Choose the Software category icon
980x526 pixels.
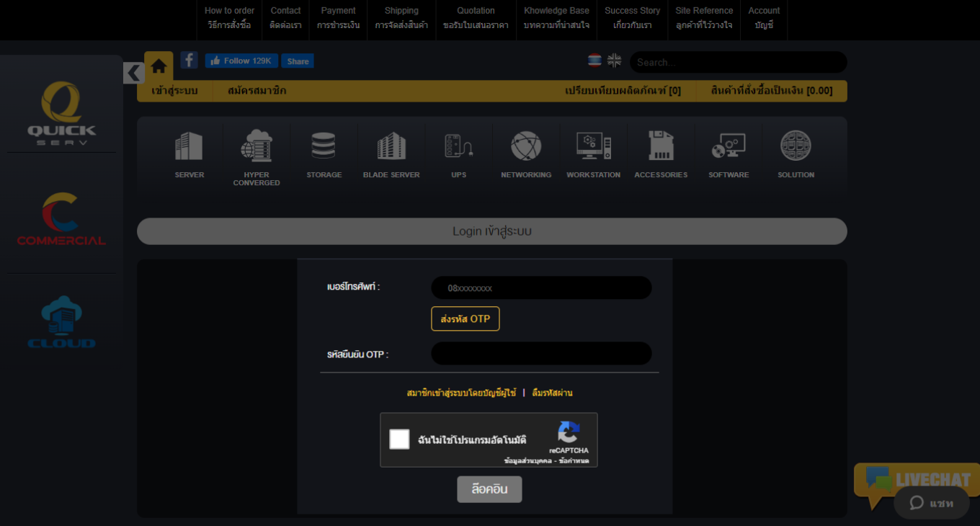729,146
